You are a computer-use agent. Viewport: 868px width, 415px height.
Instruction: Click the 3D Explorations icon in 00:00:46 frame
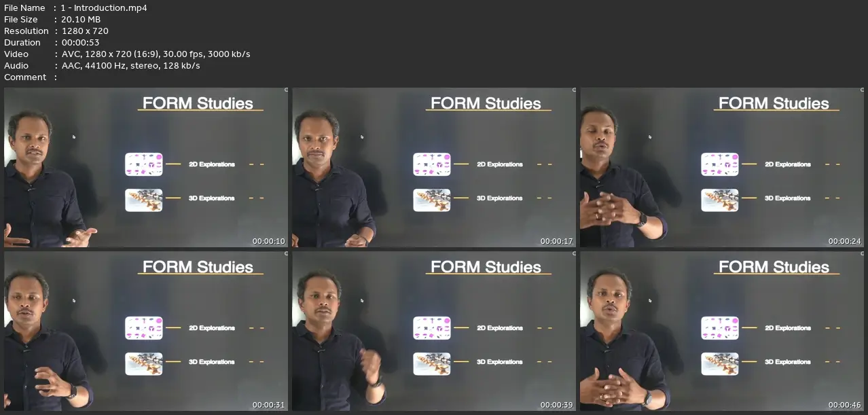click(720, 363)
